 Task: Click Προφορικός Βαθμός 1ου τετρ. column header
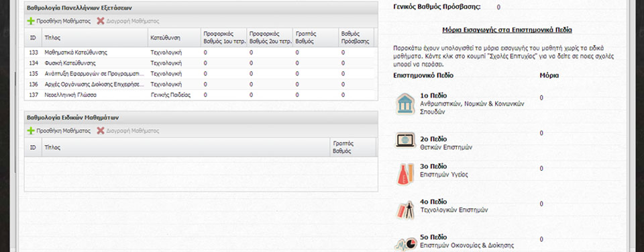224,38
